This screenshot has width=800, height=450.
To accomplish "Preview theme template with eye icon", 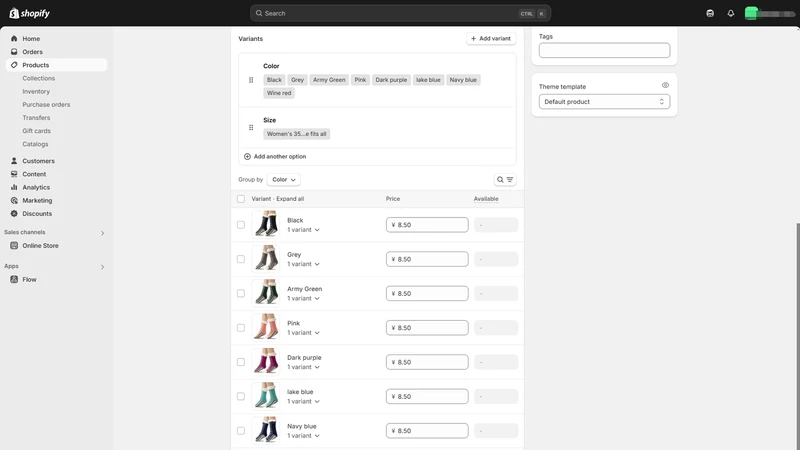I will pyautogui.click(x=665, y=85).
